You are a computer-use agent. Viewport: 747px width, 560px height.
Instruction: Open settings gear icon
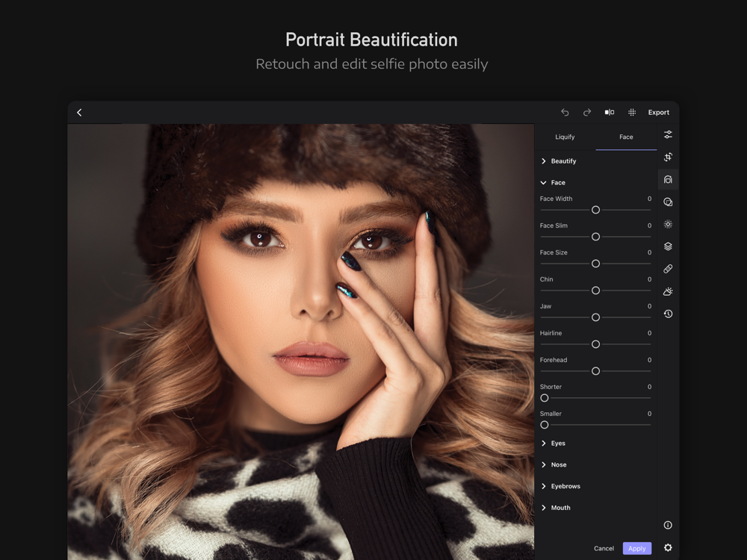[x=668, y=547]
